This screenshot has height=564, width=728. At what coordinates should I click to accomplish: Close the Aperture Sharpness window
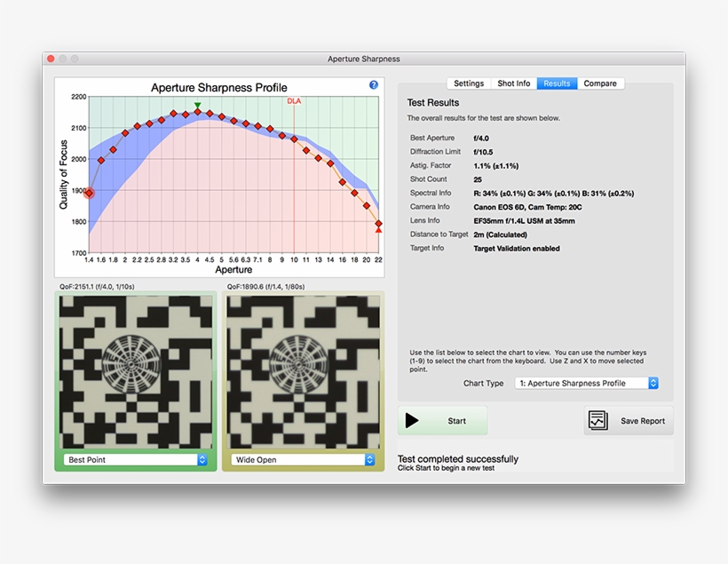51,59
